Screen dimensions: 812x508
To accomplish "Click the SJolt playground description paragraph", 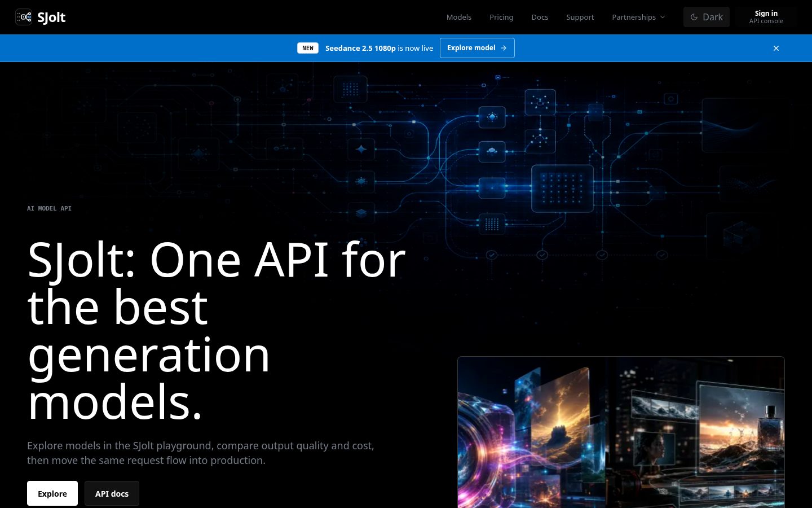I will [x=201, y=453].
